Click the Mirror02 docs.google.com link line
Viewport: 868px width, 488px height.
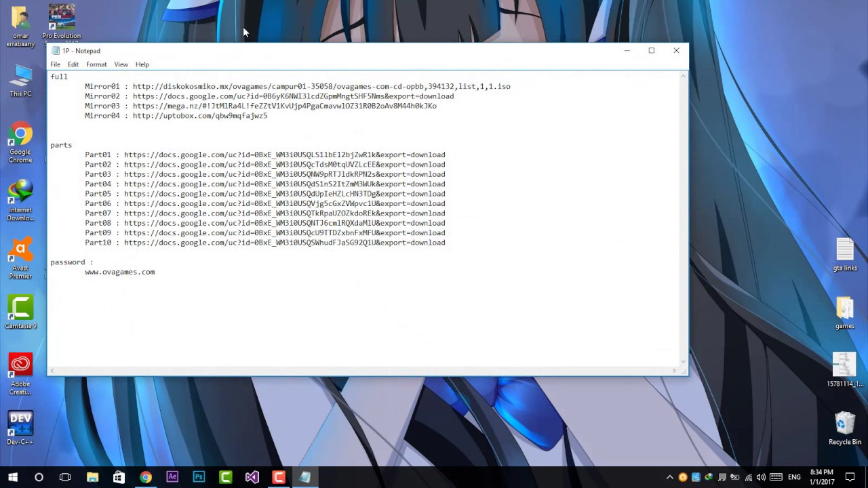click(269, 96)
